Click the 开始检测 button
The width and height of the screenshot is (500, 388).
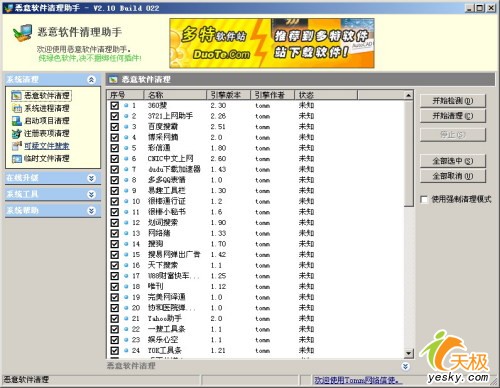click(453, 101)
